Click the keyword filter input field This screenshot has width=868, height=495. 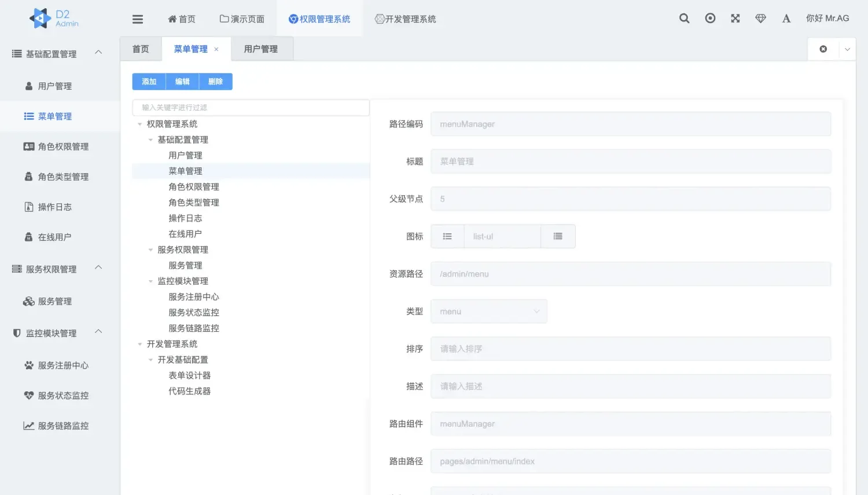251,107
